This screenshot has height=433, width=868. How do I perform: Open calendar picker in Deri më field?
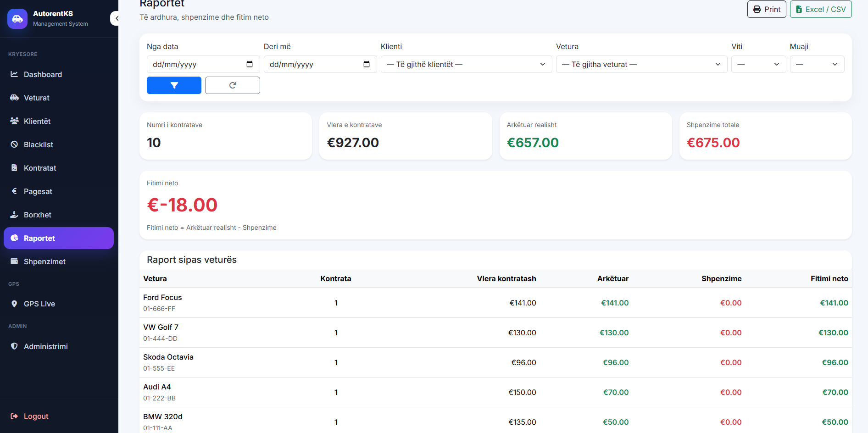click(367, 64)
